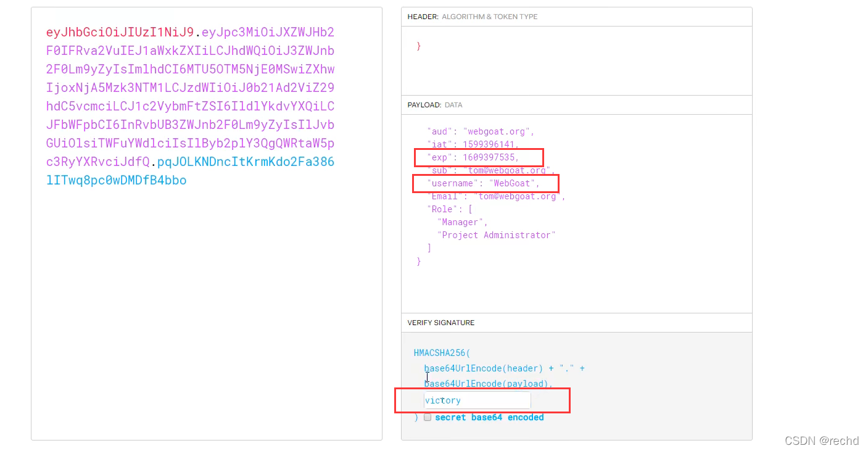Click the "Role": [ line
Viewport: 868px width, 451px height.
[x=450, y=209]
